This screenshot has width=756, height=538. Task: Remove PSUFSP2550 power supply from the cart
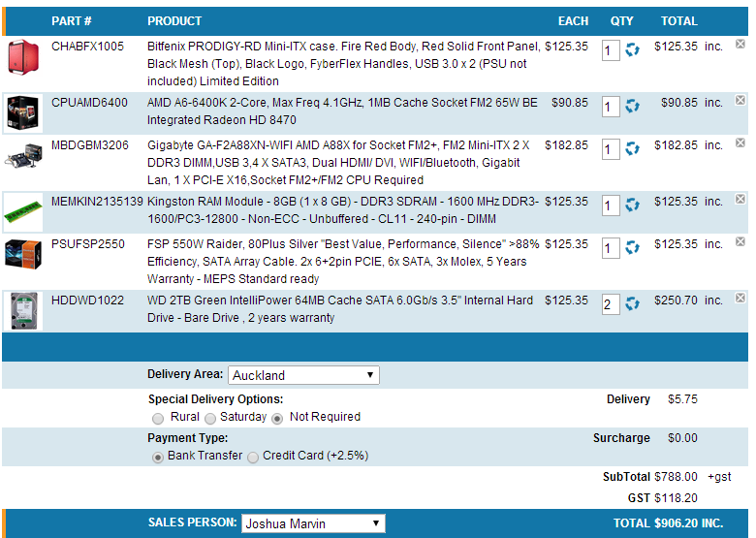pyautogui.click(x=740, y=241)
